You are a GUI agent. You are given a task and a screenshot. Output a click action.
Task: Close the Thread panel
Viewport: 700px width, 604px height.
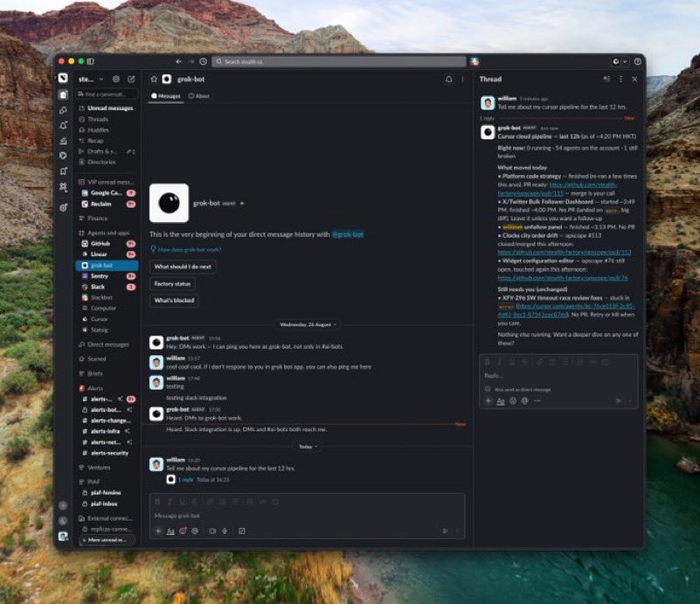click(x=634, y=79)
